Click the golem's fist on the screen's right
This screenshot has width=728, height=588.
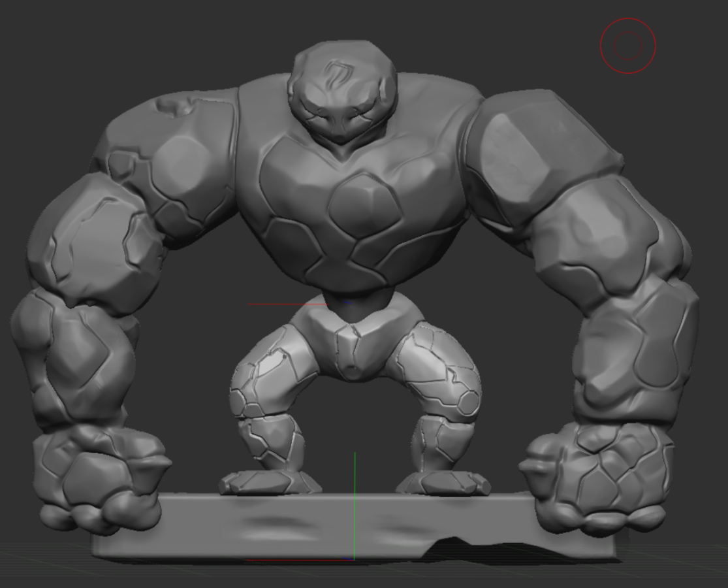(598, 478)
